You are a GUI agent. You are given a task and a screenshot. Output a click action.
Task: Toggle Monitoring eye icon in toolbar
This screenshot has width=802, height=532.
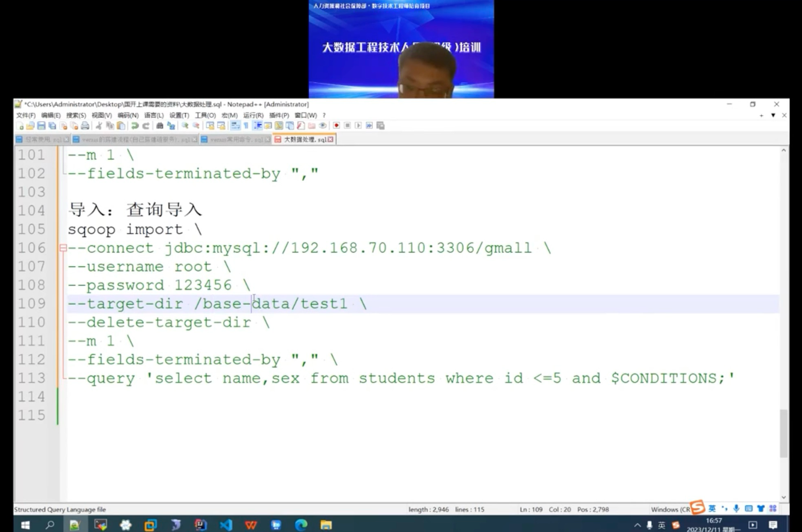click(322, 126)
